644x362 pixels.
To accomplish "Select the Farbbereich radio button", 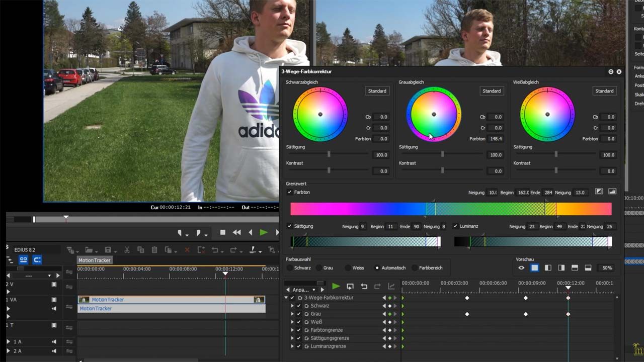I will 415,268.
